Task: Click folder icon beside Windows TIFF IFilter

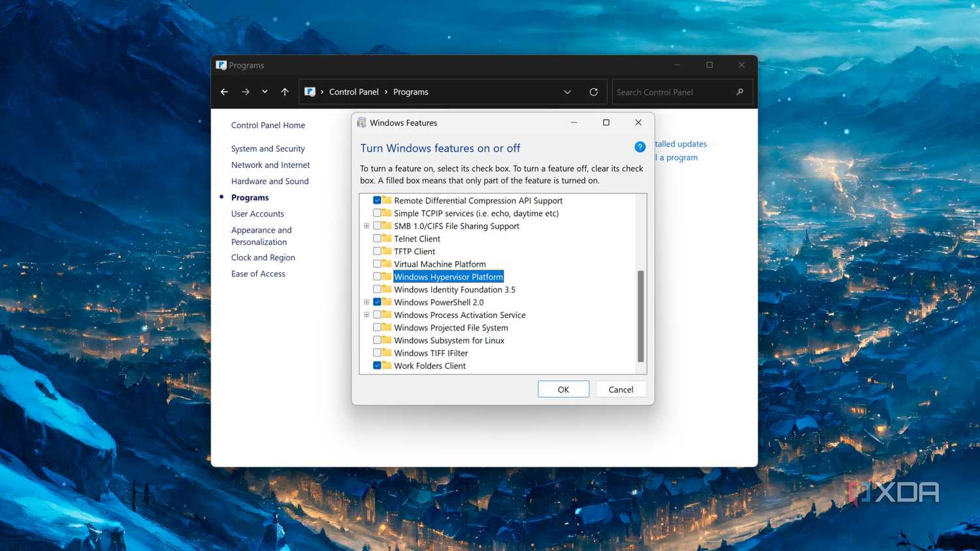Action: coord(387,353)
